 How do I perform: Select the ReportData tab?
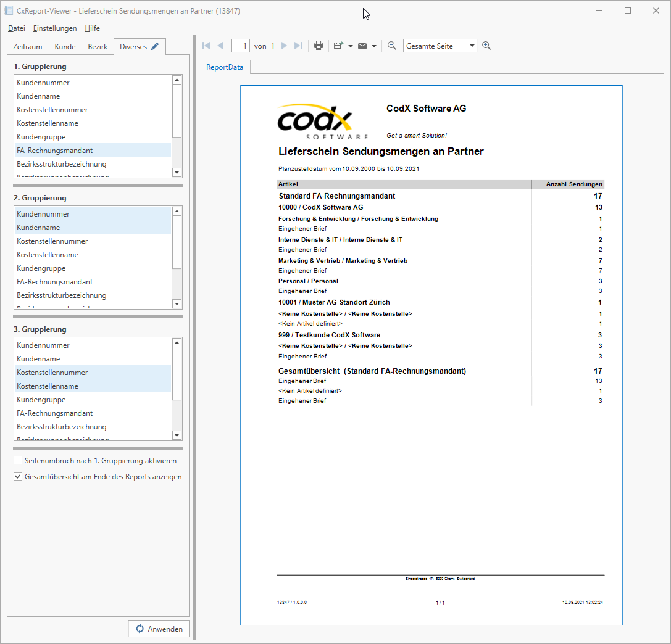tap(225, 67)
